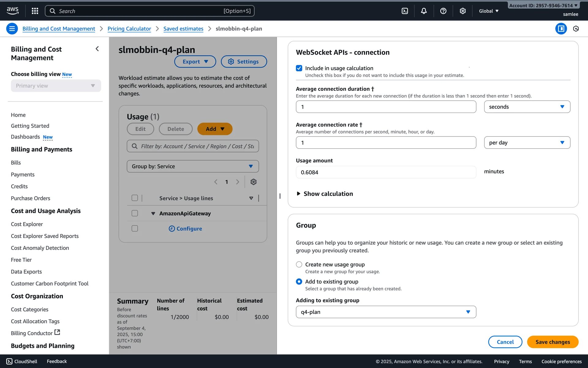Open the q4-plan existing group dropdown
This screenshot has width=588, height=368.
tap(386, 312)
